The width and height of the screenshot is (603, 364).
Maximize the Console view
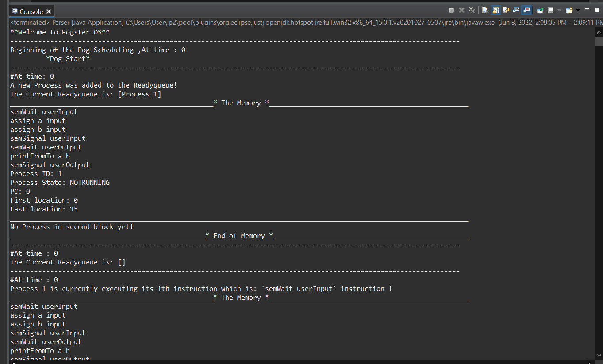point(597,10)
